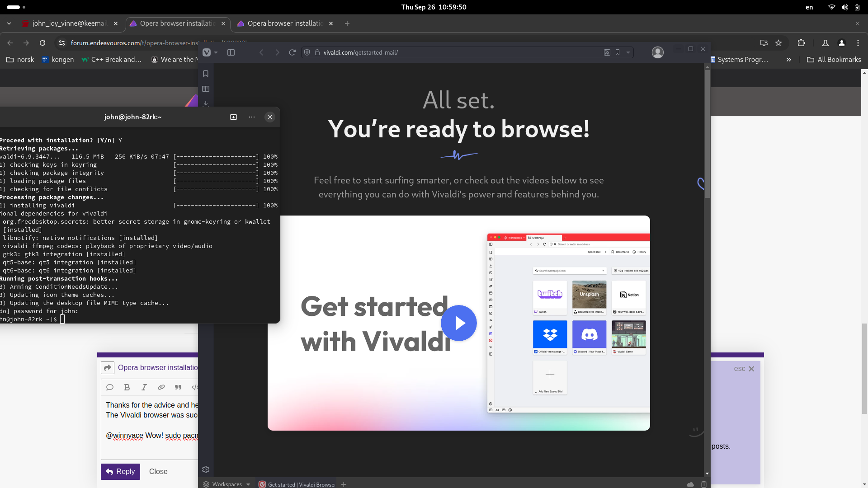Open the norsk bookmarks folder

point(20,60)
